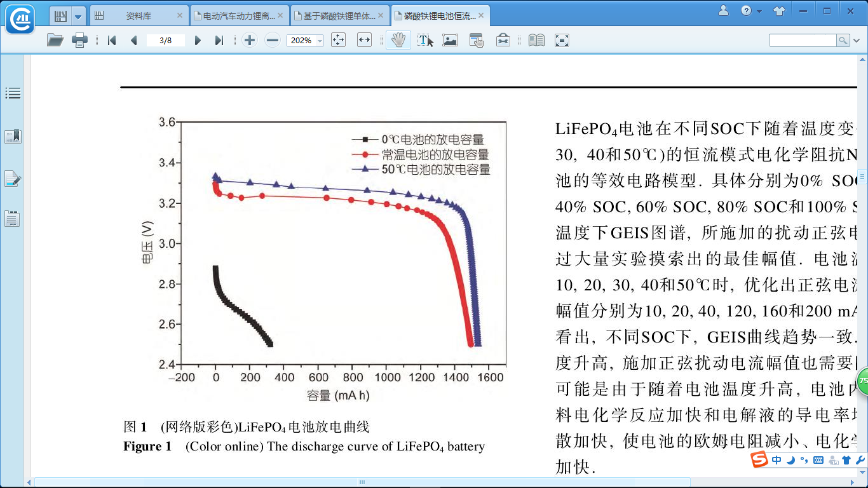This screenshot has width=868, height=488.
Task: Click the search text box
Action: click(803, 41)
